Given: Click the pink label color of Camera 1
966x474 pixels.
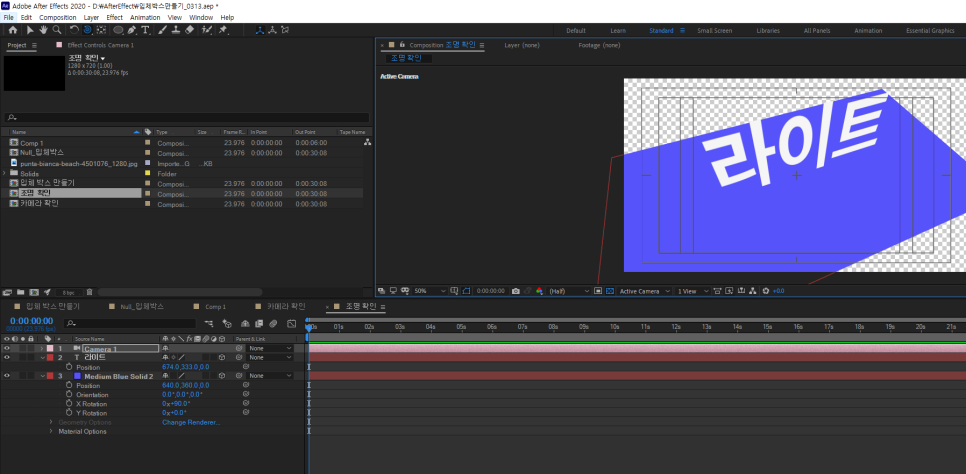Looking at the screenshot, I should (x=50, y=349).
